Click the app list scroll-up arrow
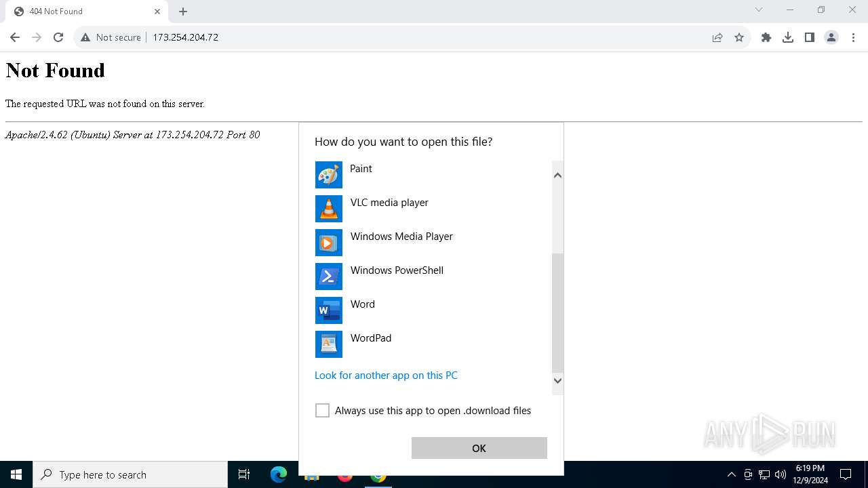The image size is (868, 488). [x=557, y=176]
